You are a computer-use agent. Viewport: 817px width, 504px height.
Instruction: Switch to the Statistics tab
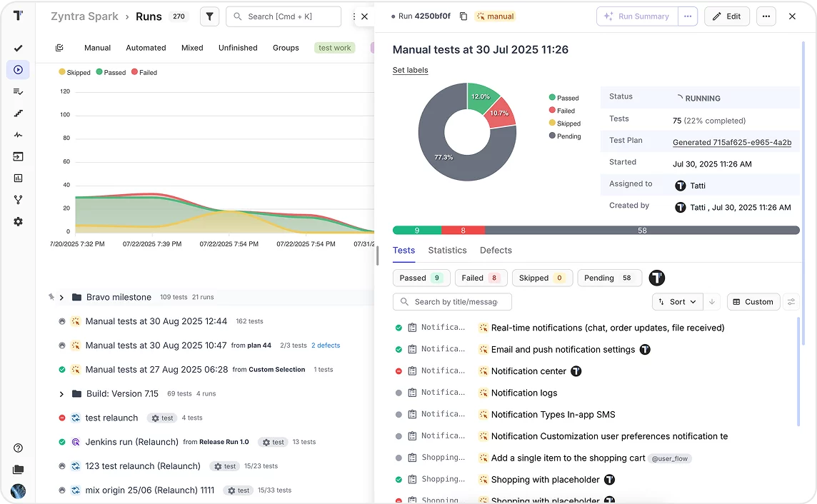447,250
